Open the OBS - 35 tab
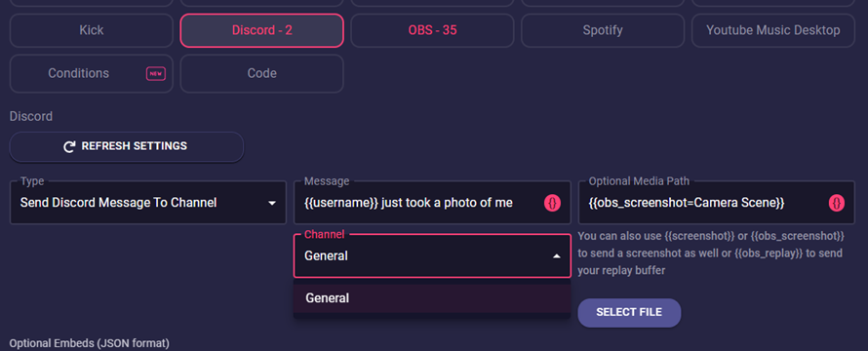 pyautogui.click(x=432, y=30)
